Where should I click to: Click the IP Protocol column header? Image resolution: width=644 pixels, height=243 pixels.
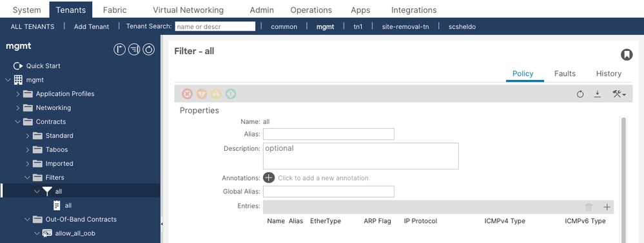tap(420, 221)
